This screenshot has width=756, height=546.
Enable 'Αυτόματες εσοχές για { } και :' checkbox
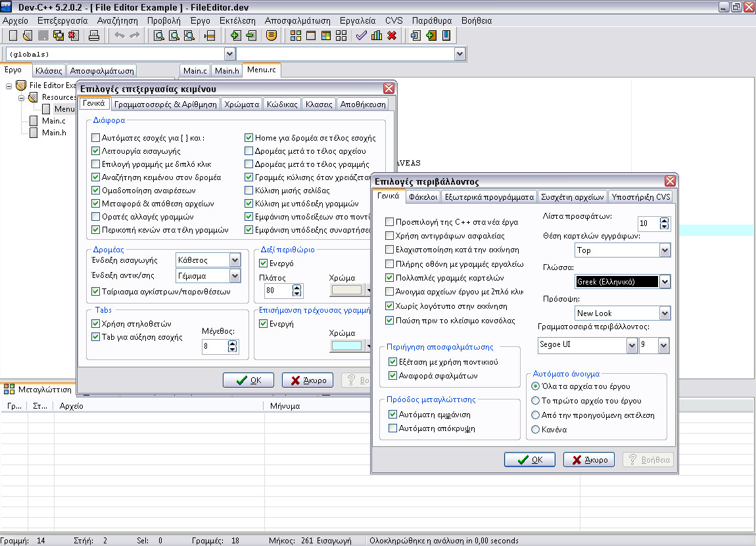[x=95, y=138]
